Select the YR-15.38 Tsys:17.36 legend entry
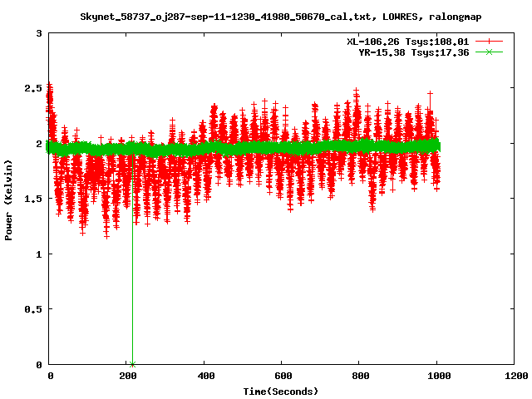 click(x=414, y=52)
